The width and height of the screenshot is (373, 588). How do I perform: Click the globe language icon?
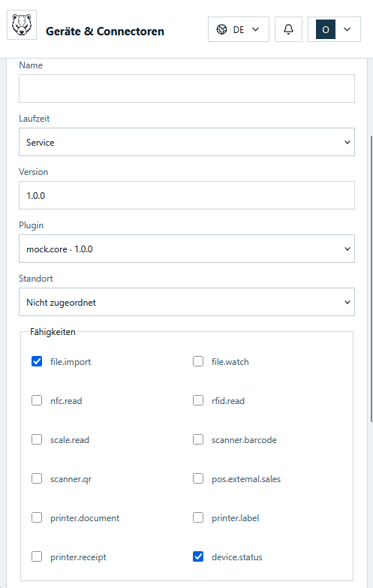(x=222, y=29)
